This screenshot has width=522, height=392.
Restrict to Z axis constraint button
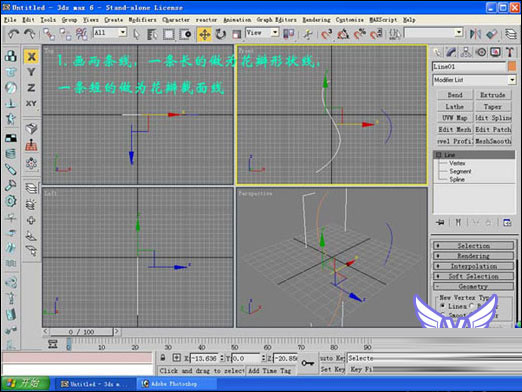pyautogui.click(x=31, y=88)
